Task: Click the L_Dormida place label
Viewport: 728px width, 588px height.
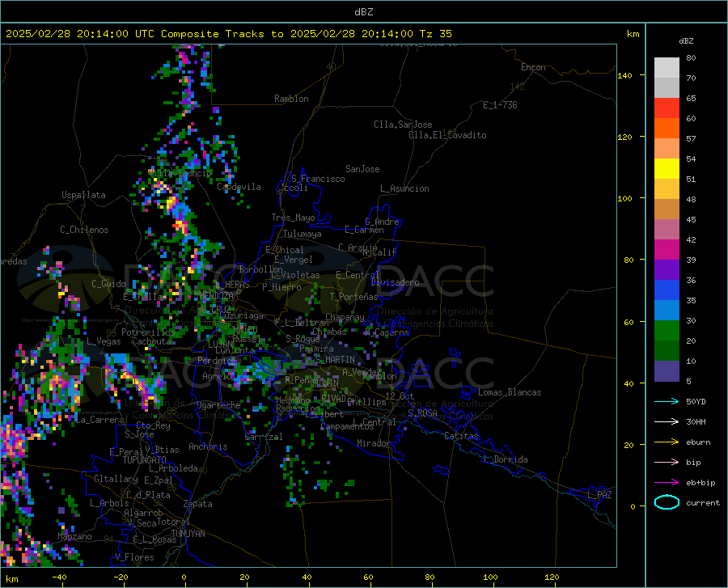Action: tap(506, 459)
